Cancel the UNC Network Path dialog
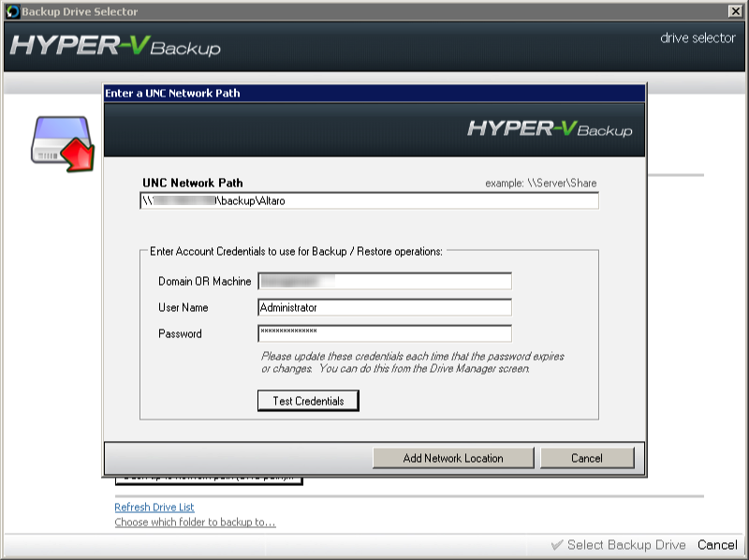 pyautogui.click(x=587, y=458)
